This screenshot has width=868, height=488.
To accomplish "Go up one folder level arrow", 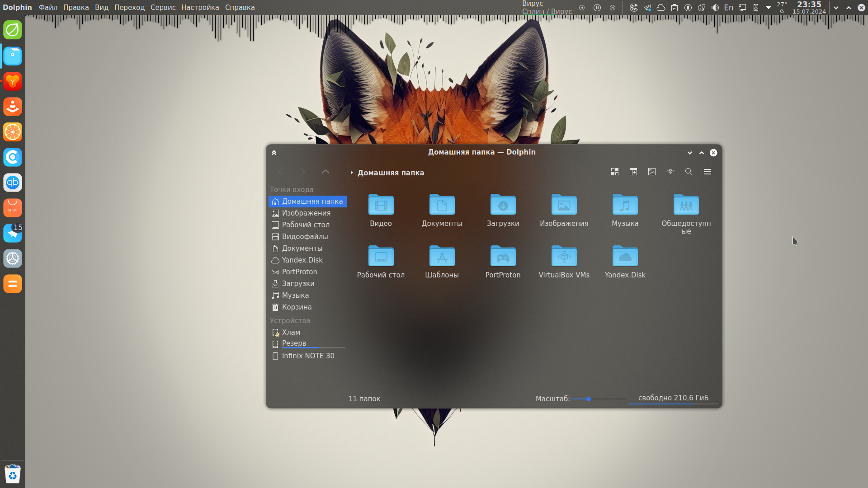I will point(325,172).
